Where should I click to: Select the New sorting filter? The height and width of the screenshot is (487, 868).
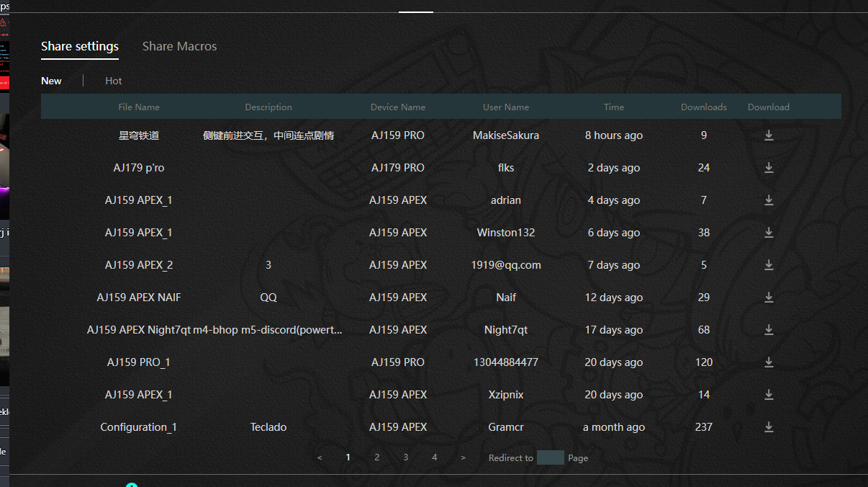pos(51,81)
